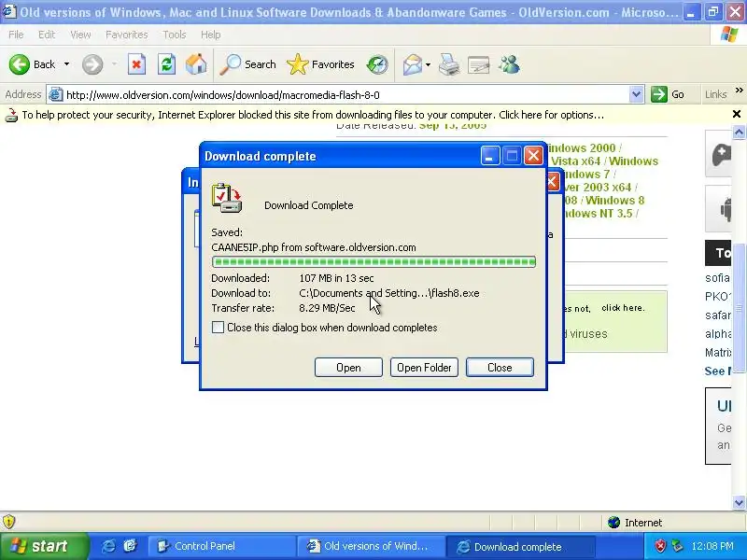Click the Internet zone globe icon

click(613, 523)
